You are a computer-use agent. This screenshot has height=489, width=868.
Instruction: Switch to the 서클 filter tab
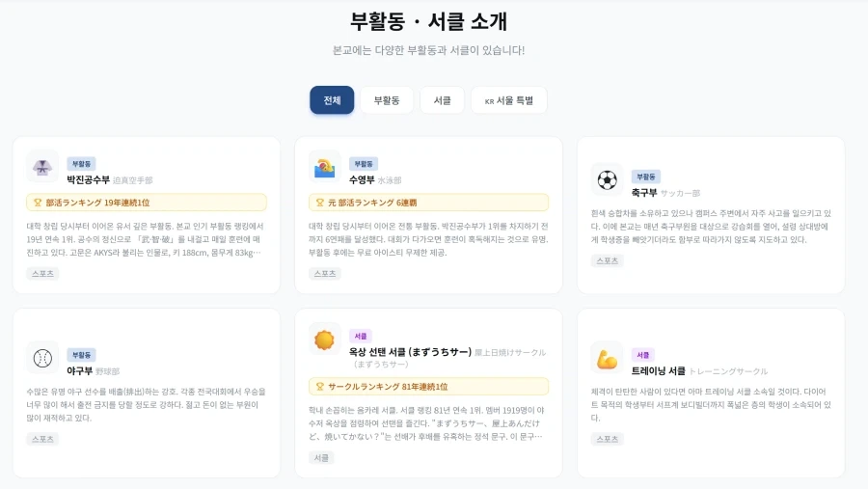click(x=442, y=100)
